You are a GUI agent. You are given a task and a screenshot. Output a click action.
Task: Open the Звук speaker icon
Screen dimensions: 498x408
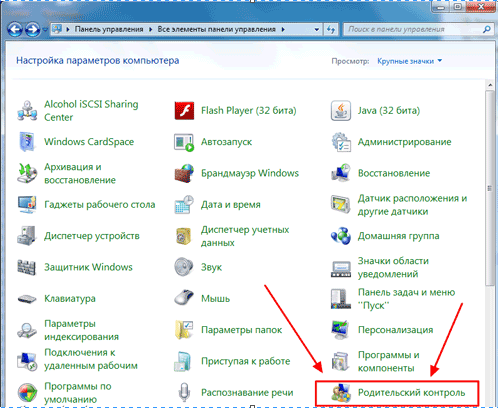click(x=184, y=267)
